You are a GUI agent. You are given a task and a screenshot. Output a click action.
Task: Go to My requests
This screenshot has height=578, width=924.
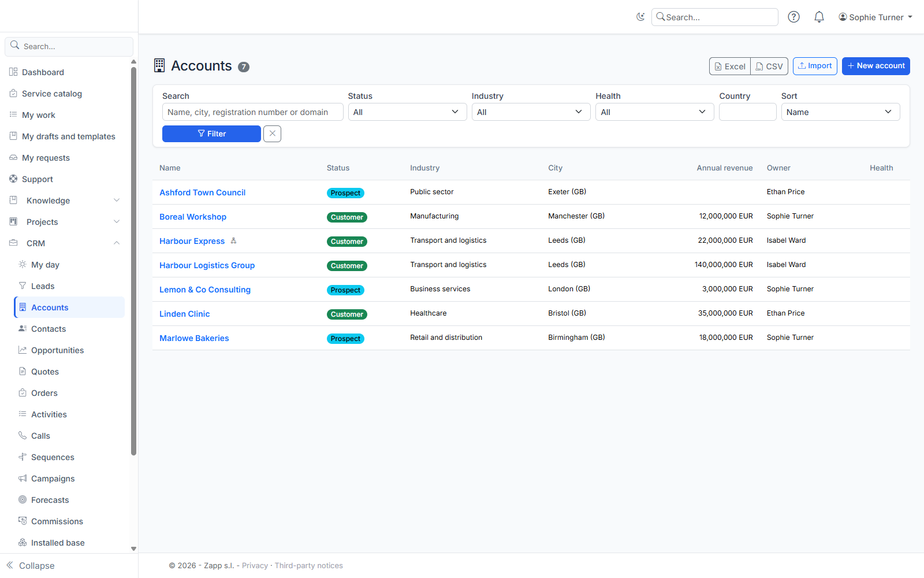pos(65,158)
